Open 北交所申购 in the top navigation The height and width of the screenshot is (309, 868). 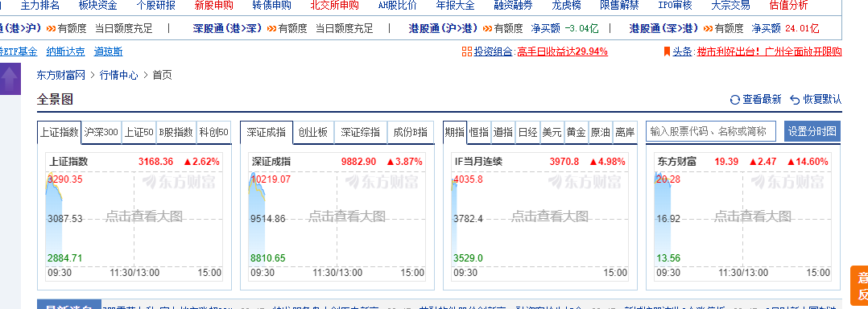334,6
